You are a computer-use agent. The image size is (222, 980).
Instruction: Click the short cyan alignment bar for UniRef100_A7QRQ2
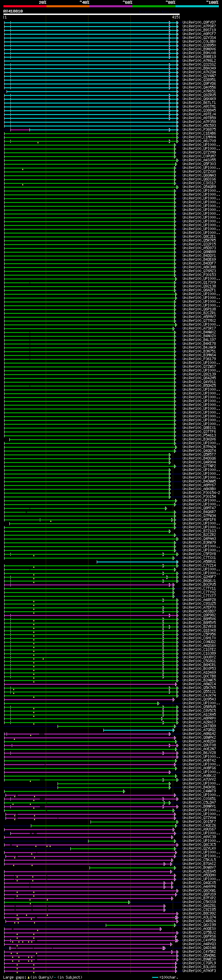pyautogui.click(x=139, y=730)
